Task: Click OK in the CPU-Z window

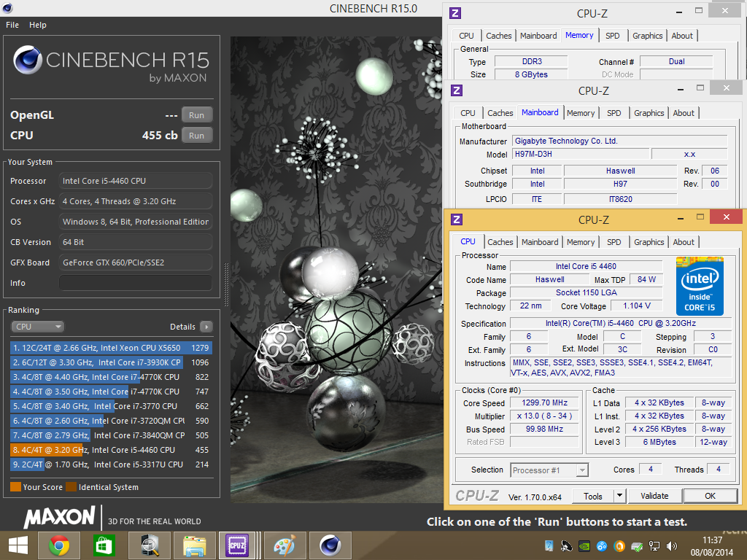Action: tap(710, 496)
